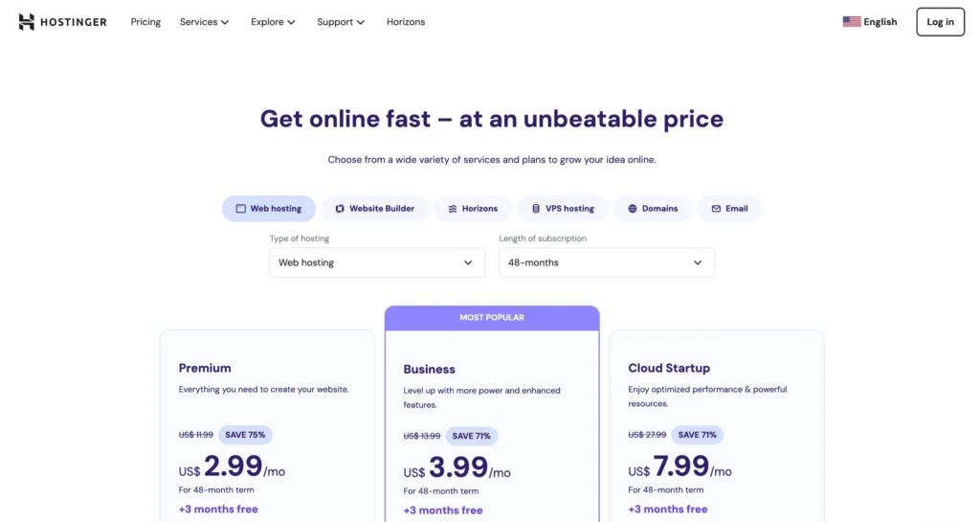Image resolution: width=980 pixels, height=522 pixels.
Task: Open the Type of hosting dropdown
Action: click(376, 262)
